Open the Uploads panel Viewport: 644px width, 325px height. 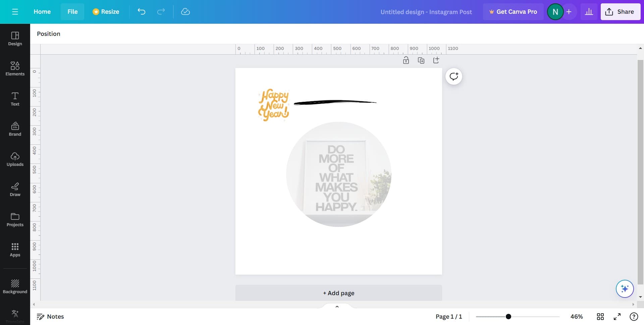15,159
